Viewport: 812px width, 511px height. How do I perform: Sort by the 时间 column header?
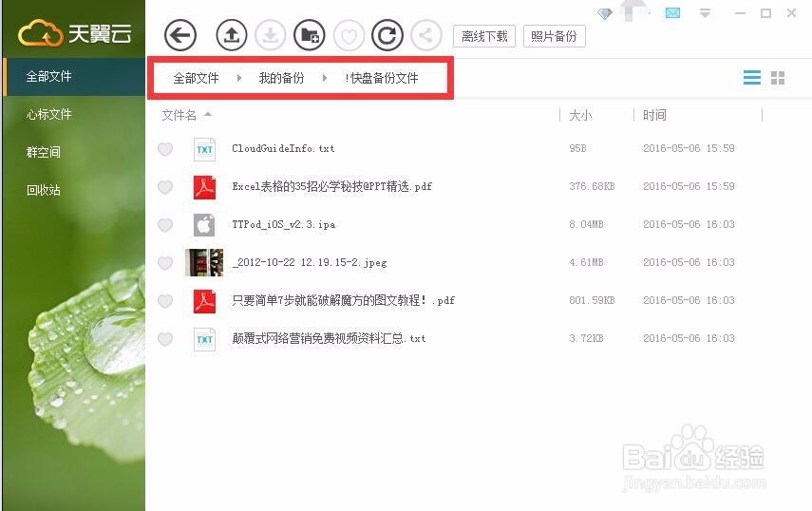click(x=654, y=115)
